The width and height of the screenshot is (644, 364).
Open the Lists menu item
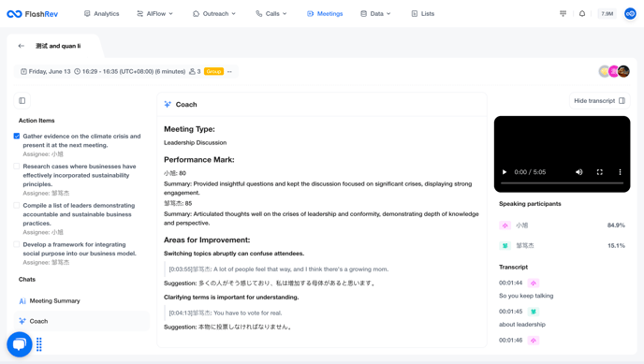[423, 13]
